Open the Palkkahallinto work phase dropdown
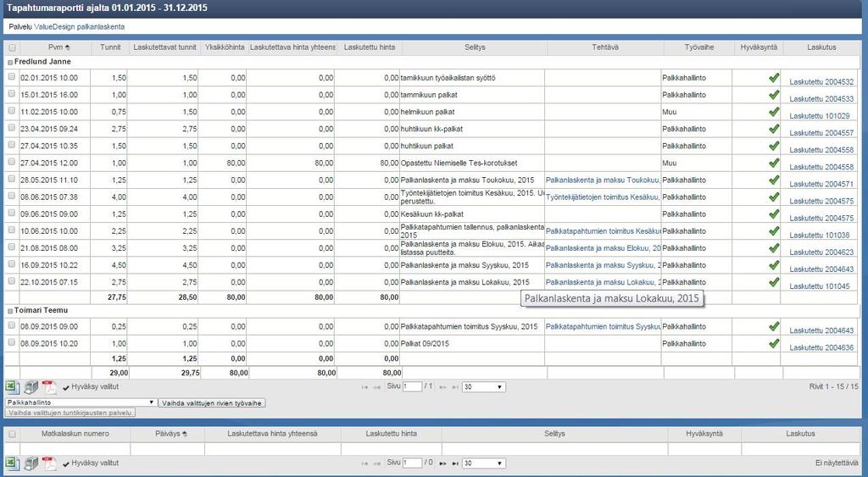868x477 pixels. [81, 402]
